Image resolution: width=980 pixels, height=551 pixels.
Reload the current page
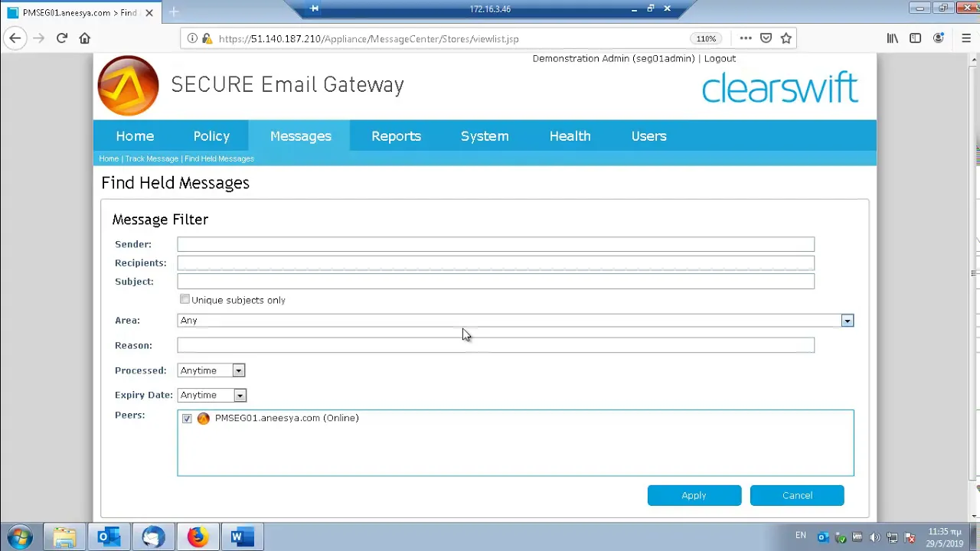(62, 38)
